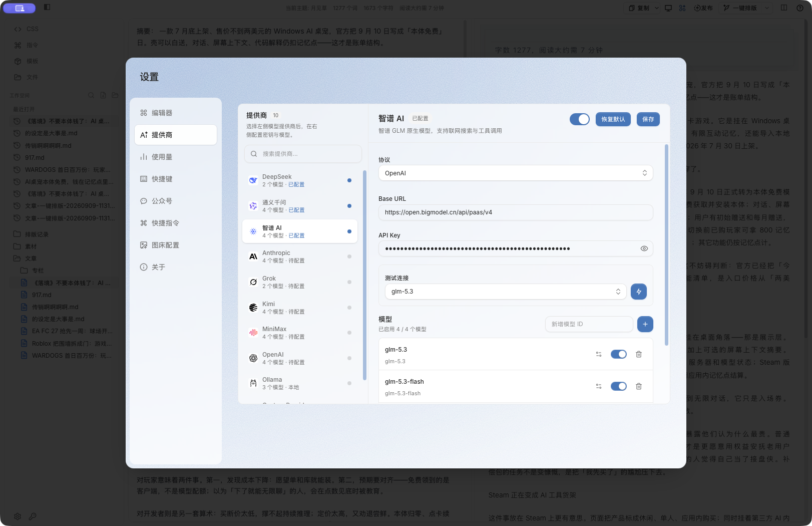Open settings sliders icon for glm-5.3-flash
Viewport: 812px width, 526px height.
pyautogui.click(x=599, y=386)
